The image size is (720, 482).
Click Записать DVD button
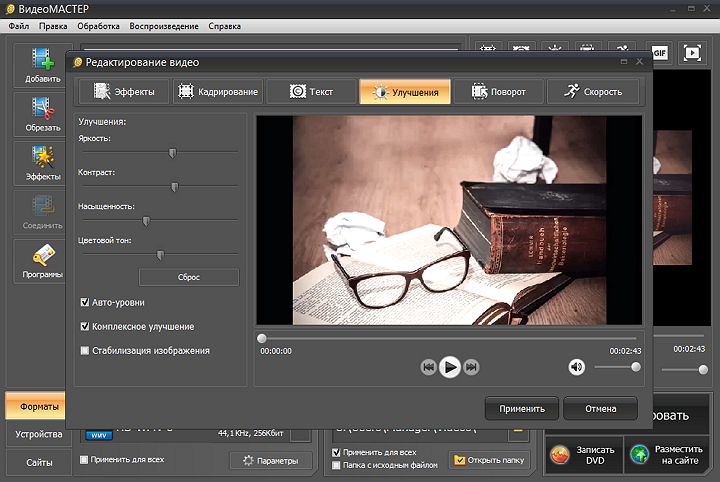(x=584, y=455)
